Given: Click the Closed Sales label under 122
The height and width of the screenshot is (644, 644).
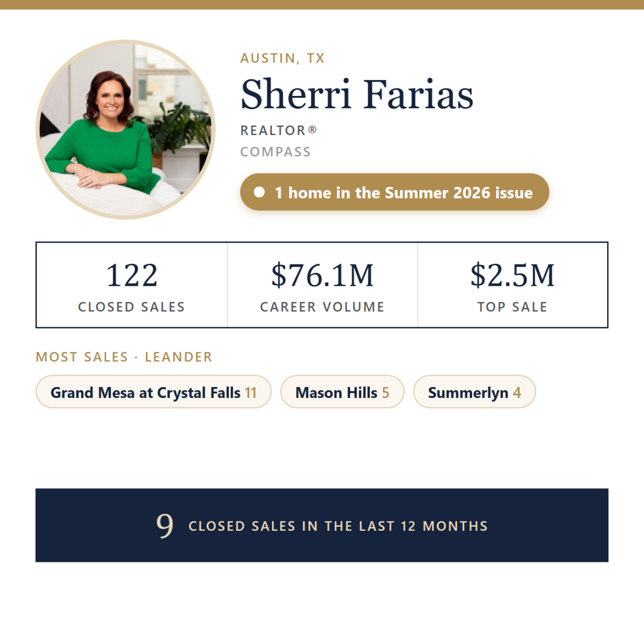Looking at the screenshot, I should click(132, 307).
